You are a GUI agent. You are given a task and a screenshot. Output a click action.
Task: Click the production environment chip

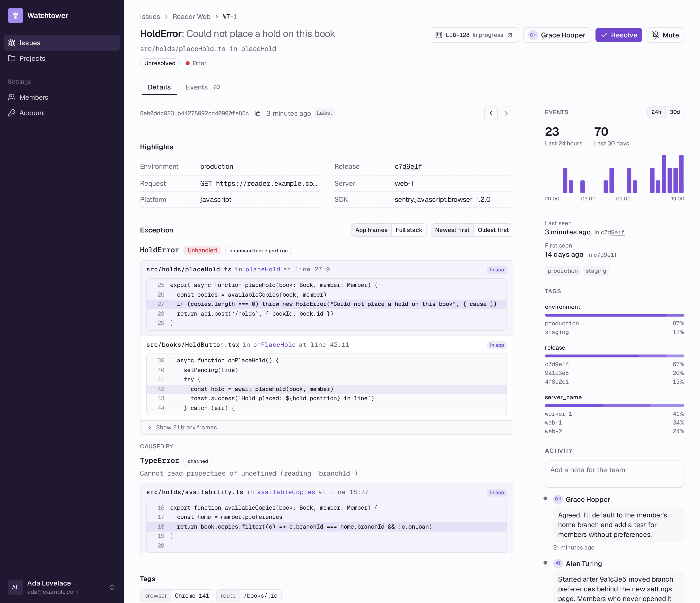562,271
